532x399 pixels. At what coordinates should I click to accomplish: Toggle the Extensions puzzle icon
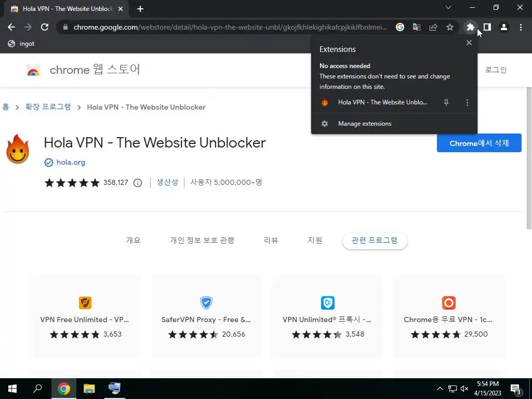[470, 27]
